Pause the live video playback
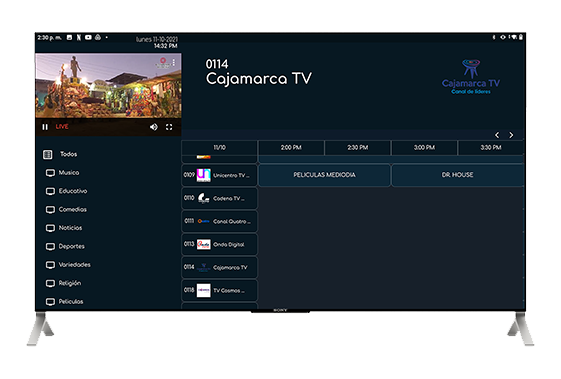The height and width of the screenshot is (379, 561). coord(45,127)
